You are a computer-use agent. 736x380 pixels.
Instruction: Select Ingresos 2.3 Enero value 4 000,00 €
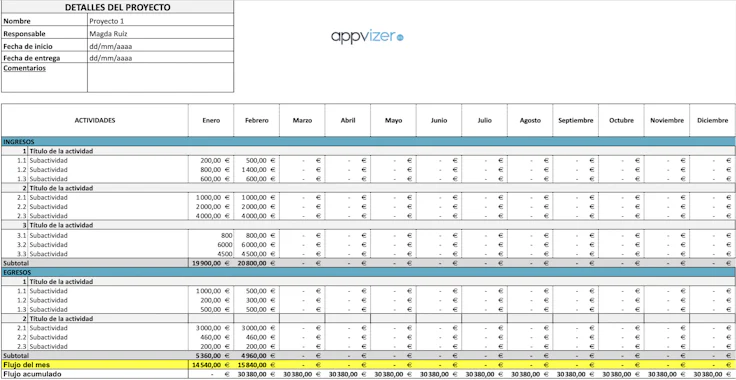[x=211, y=216]
